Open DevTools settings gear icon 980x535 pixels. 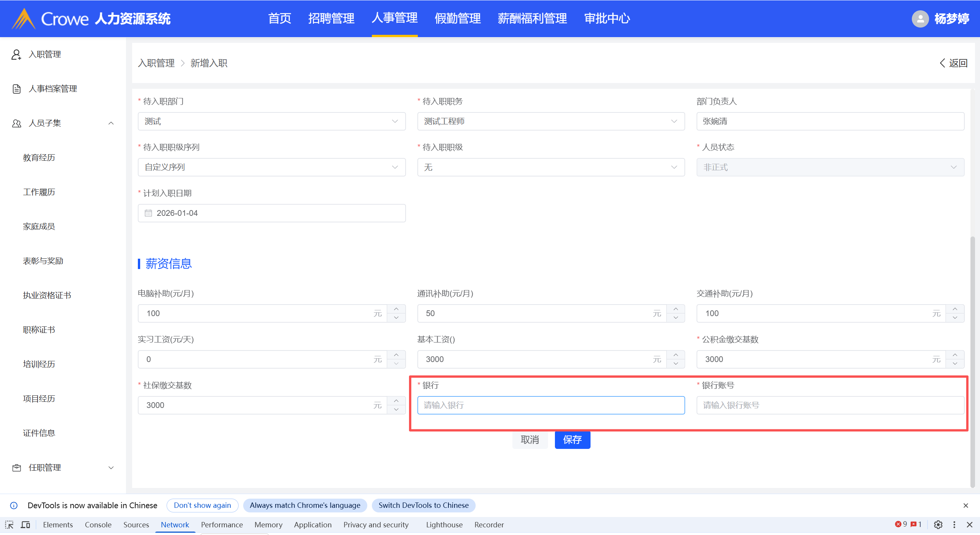tap(938, 525)
